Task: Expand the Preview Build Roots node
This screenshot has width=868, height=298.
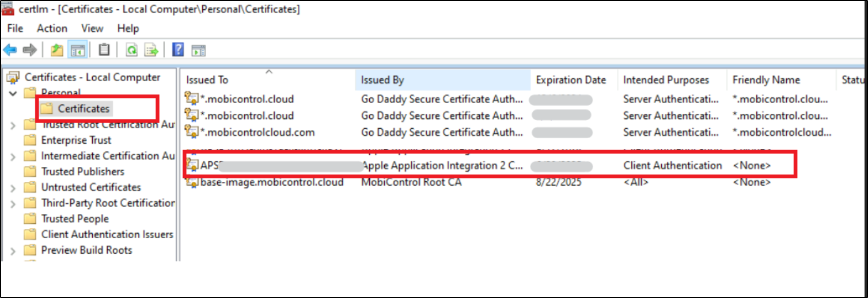Action: (13, 250)
